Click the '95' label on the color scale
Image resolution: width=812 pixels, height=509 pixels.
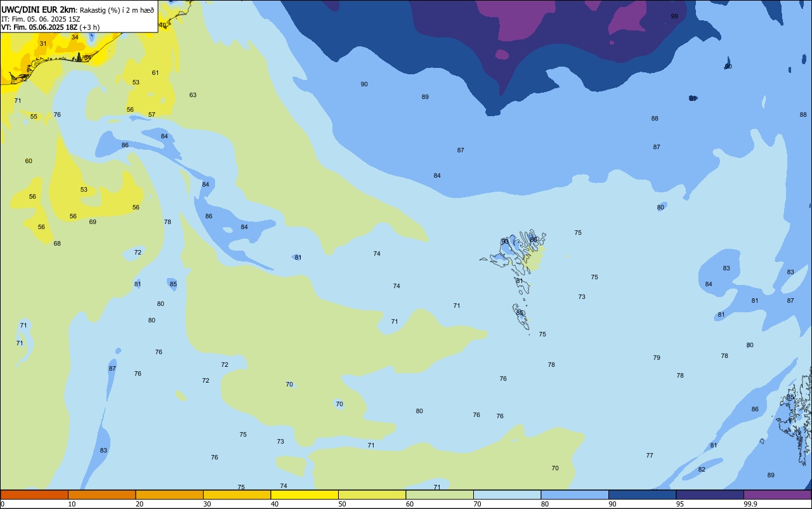(x=681, y=504)
